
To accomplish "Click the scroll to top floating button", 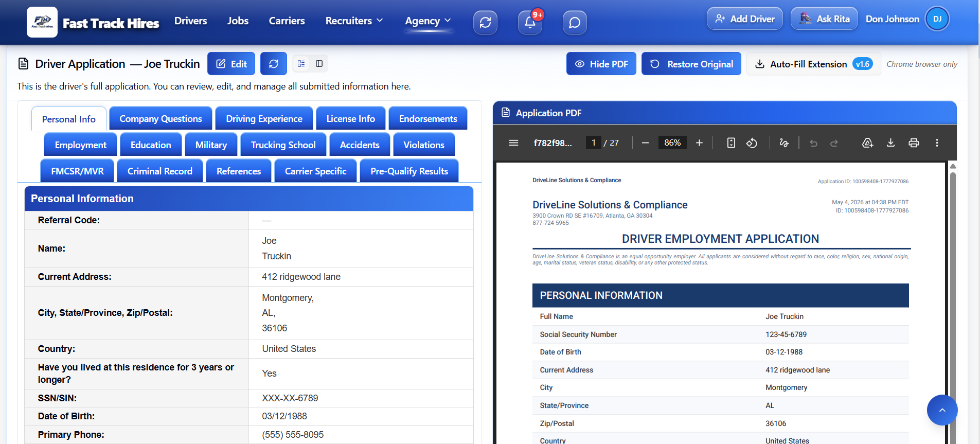I will point(942,410).
